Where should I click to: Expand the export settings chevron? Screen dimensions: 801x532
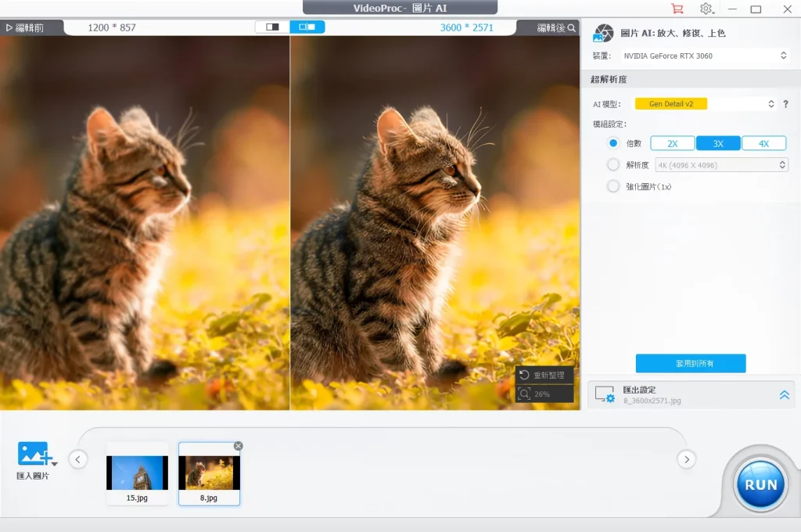point(784,395)
